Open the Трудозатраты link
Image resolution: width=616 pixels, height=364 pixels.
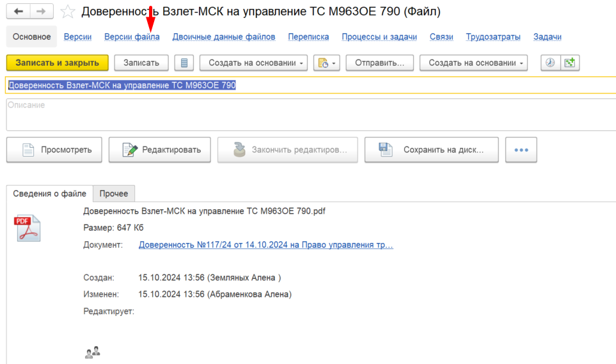[493, 36]
